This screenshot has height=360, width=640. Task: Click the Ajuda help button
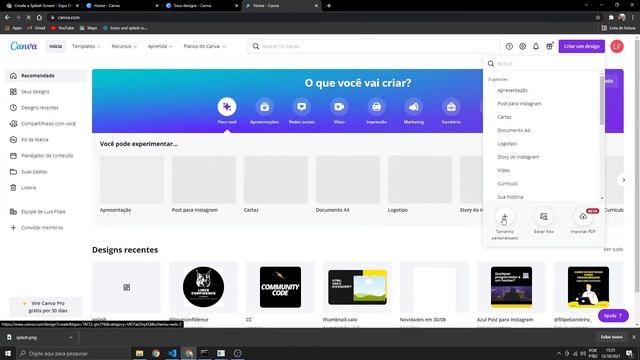pyautogui.click(x=613, y=316)
